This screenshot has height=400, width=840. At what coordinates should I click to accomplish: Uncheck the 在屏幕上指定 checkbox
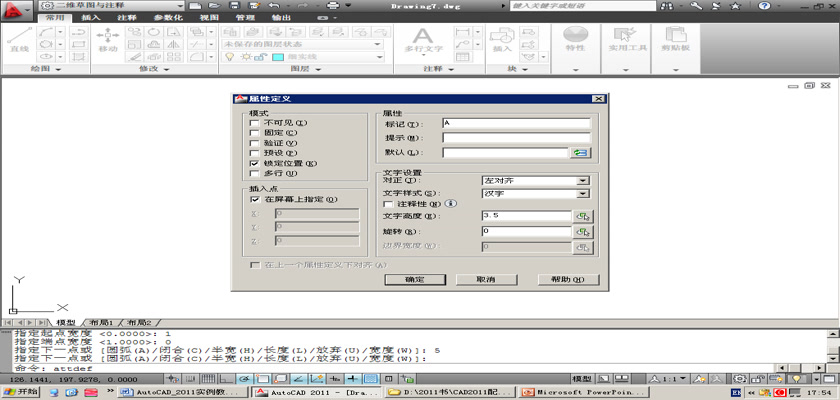(x=254, y=199)
